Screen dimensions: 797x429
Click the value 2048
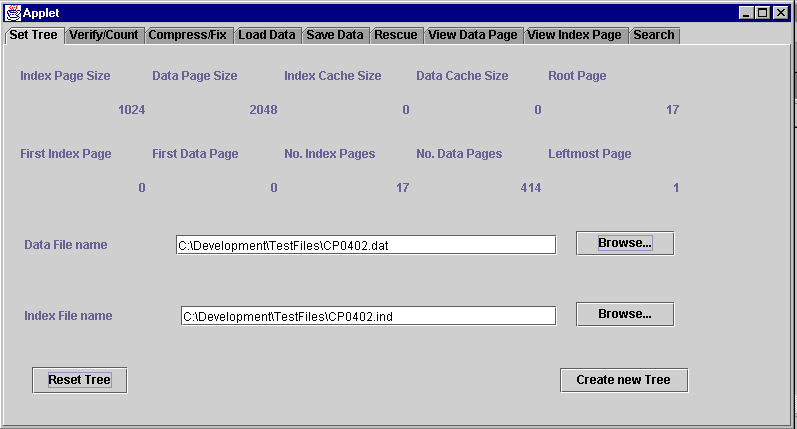263,110
